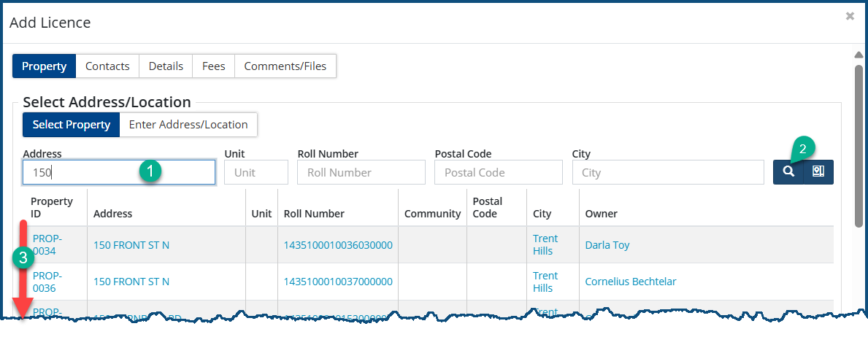Open property PROP-0034 link
Image resolution: width=868 pixels, height=337 pixels.
tap(47, 244)
